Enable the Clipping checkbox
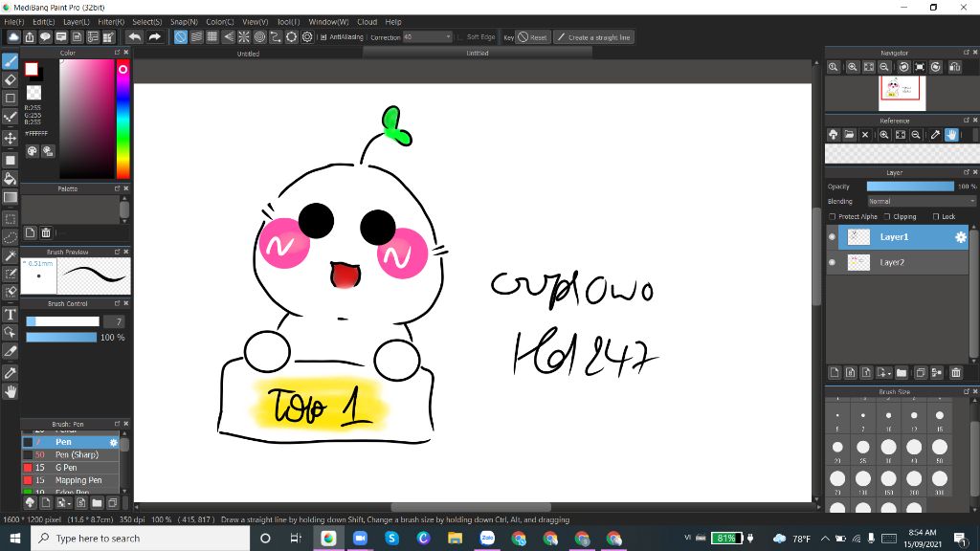This screenshot has height=551, width=980. [x=887, y=217]
